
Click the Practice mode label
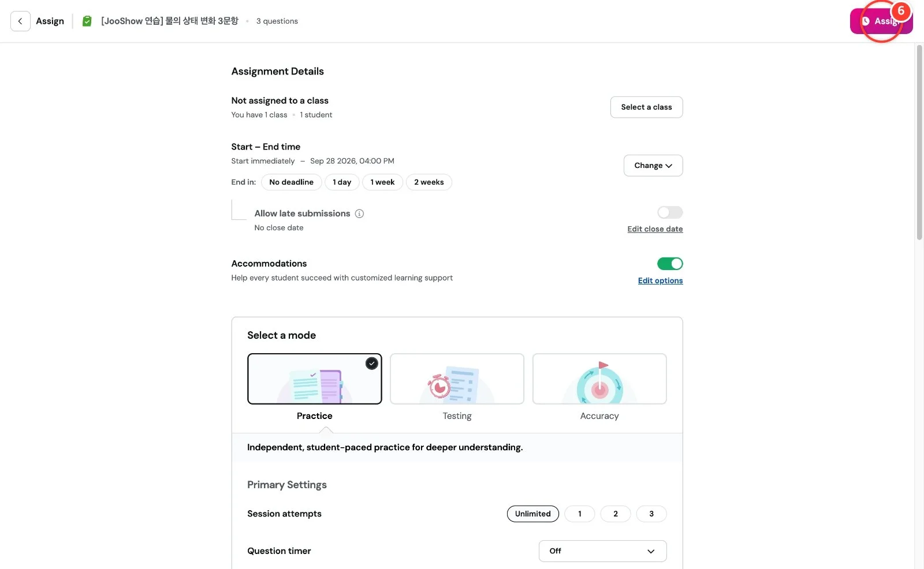(x=315, y=416)
